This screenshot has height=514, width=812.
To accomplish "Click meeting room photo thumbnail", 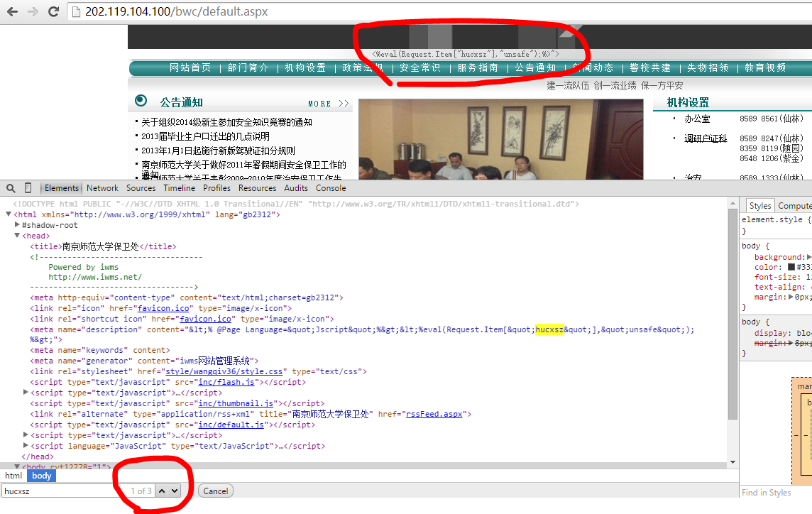I will tap(501, 139).
